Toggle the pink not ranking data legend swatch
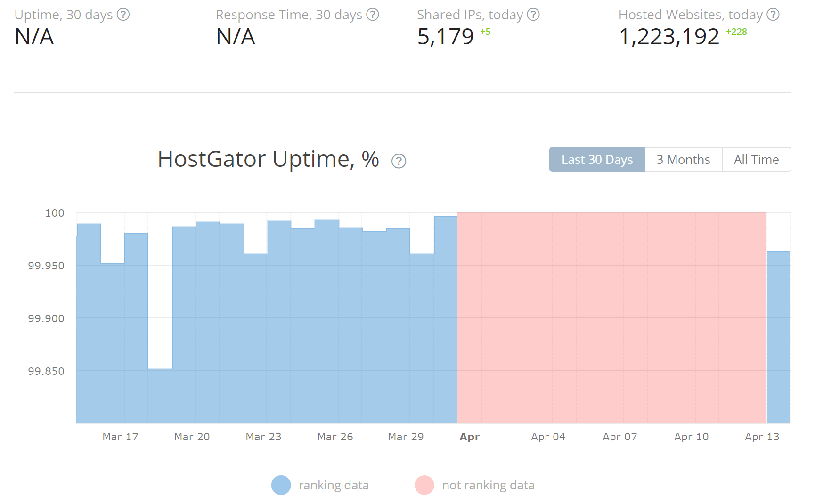 424,485
